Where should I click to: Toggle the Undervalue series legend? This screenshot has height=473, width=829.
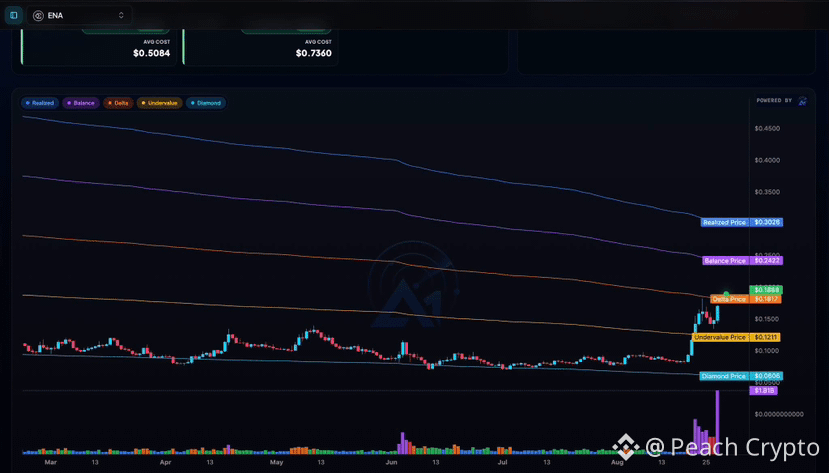(x=160, y=103)
